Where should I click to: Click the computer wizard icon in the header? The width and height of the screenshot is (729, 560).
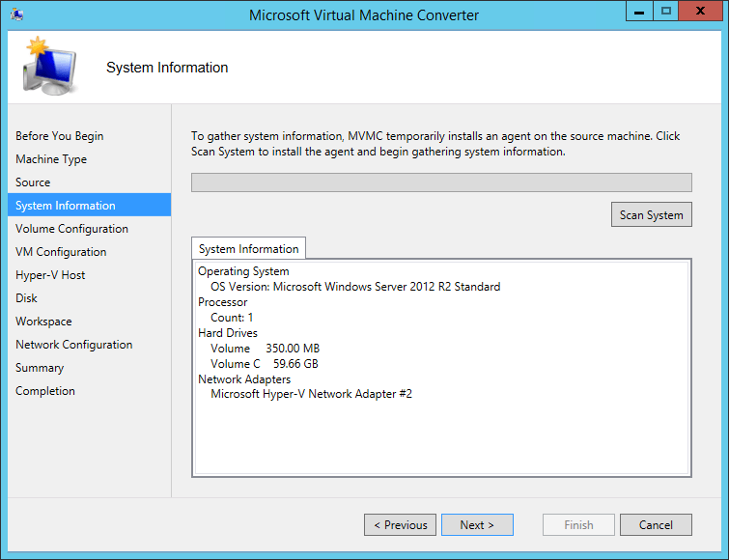coord(50,66)
